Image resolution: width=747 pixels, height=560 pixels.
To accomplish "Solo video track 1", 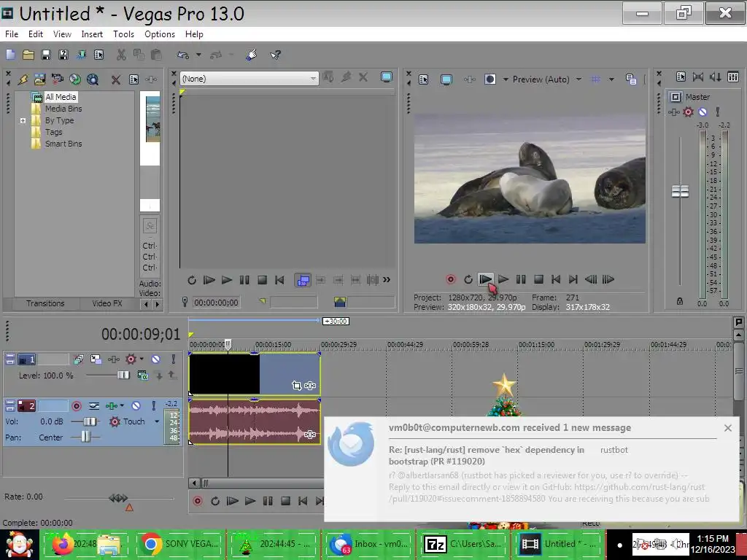I will 174,359.
